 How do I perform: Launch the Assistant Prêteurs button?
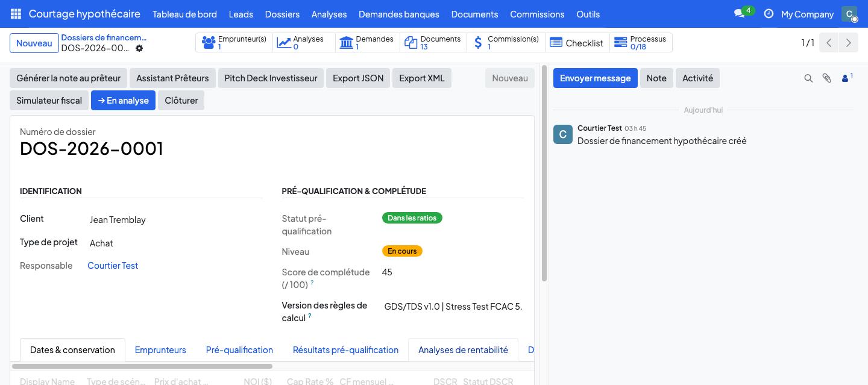(x=172, y=78)
